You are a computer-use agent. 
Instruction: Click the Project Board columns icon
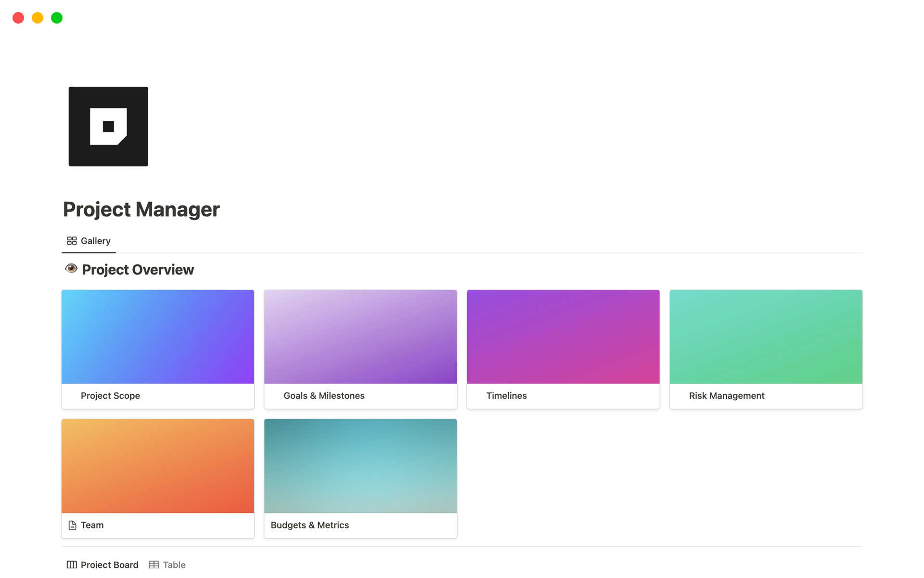click(x=72, y=565)
